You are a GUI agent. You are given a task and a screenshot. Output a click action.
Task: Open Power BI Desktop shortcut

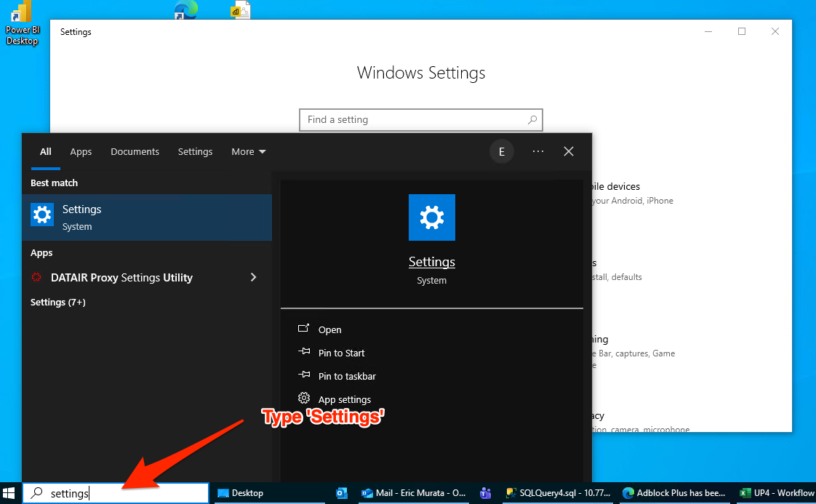22,22
